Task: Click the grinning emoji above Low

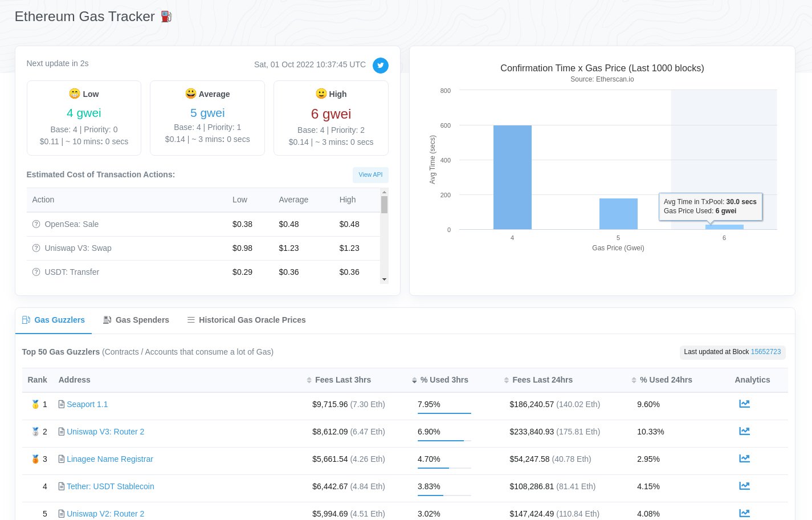Action: tap(75, 94)
